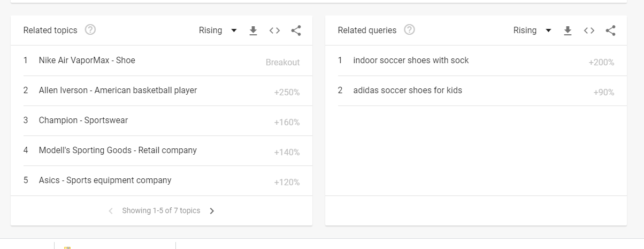The image size is (644, 249).
Task: Share the Related queries card
Action: pos(610,31)
